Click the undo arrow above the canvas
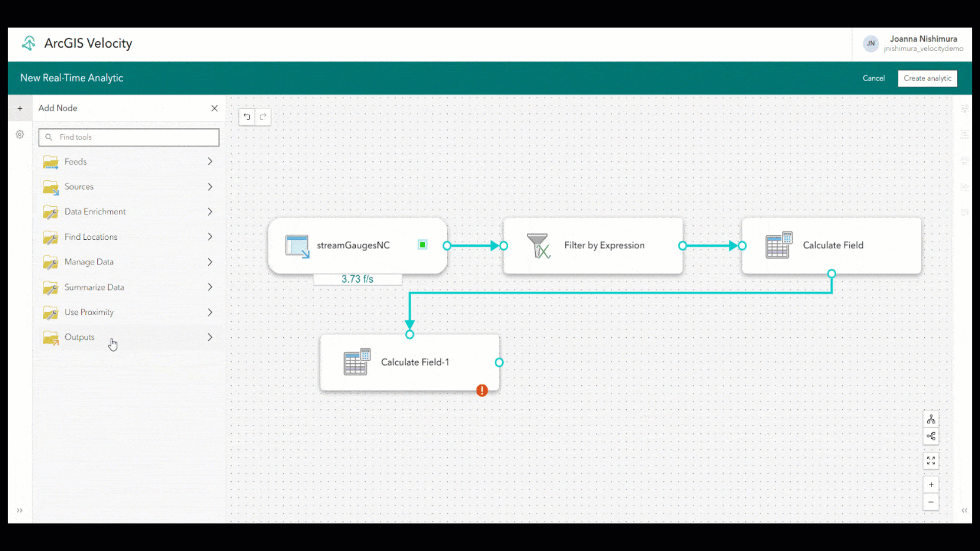Screen dimensions: 980x551 247,117
